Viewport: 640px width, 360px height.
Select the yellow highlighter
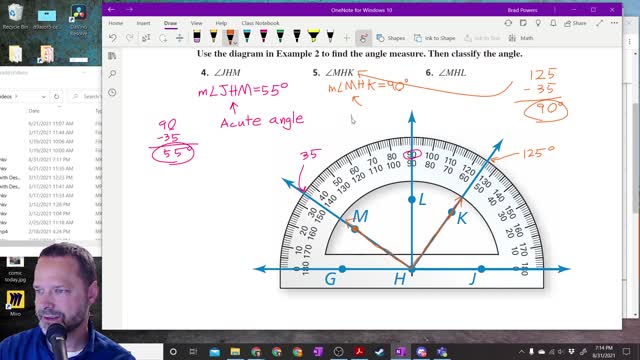point(313,37)
